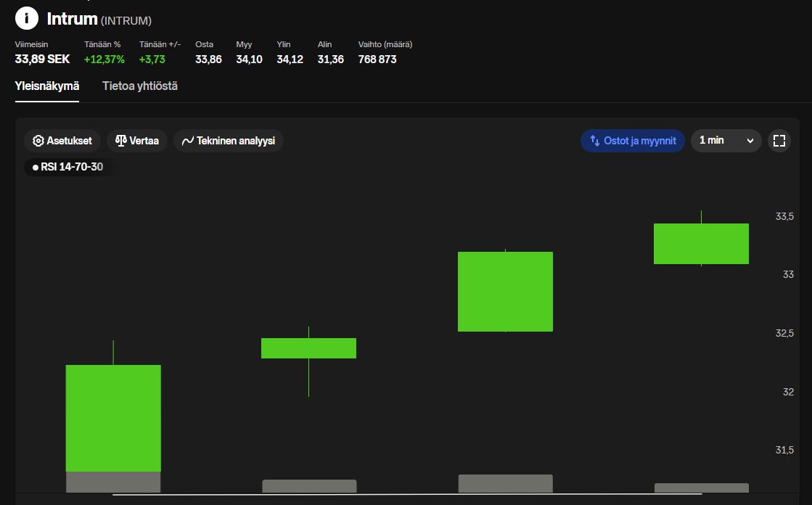Click the Vaihto volume value 768 873
This screenshot has height=505, width=812.
(377, 59)
